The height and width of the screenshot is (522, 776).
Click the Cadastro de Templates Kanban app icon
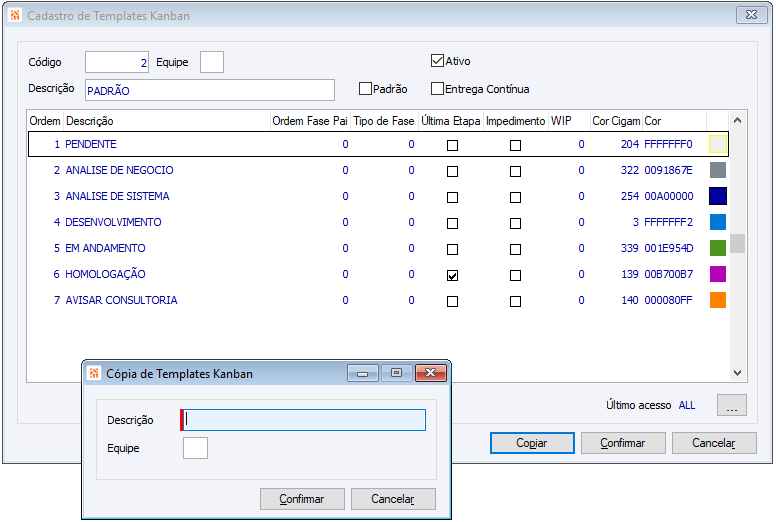click(x=14, y=16)
